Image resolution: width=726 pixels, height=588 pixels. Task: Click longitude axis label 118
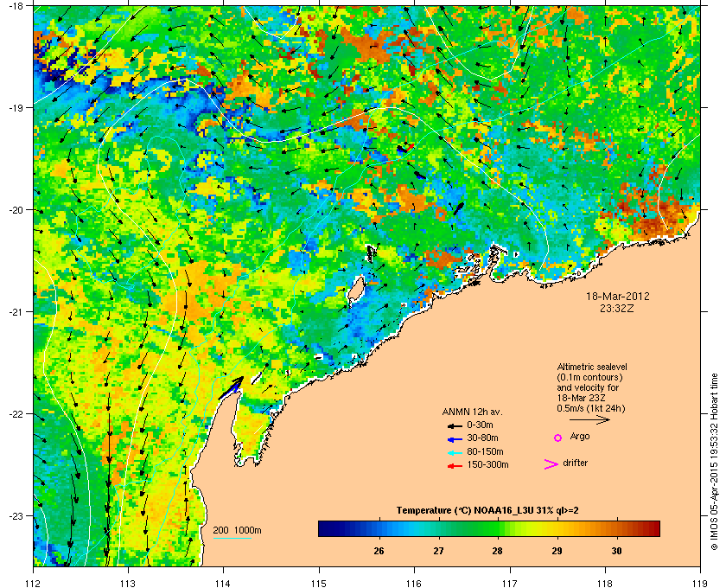click(x=605, y=584)
